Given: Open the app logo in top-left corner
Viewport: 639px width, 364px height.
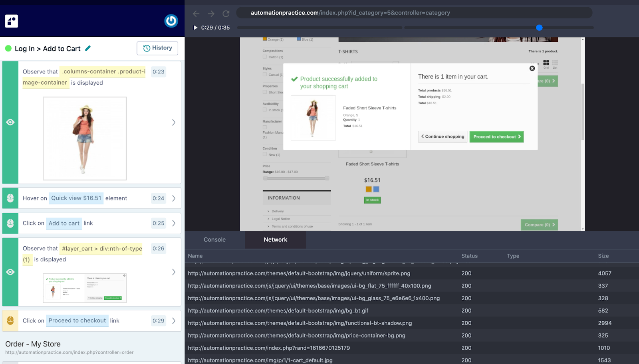Looking at the screenshot, I should 12,21.
